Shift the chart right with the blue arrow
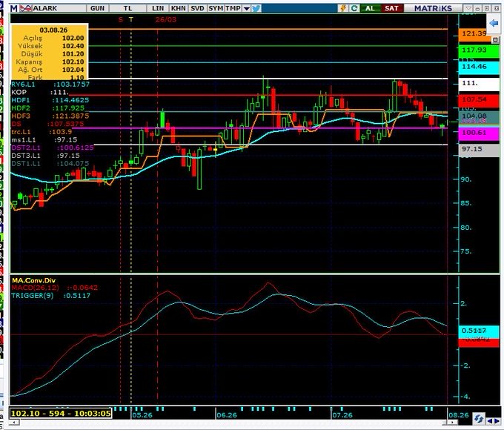 pos(497,420)
